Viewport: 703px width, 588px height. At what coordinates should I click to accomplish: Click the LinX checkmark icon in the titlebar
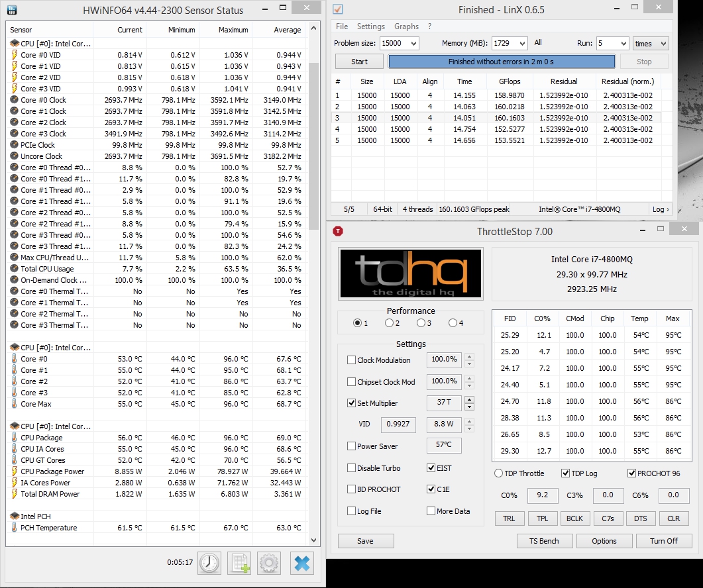point(338,9)
